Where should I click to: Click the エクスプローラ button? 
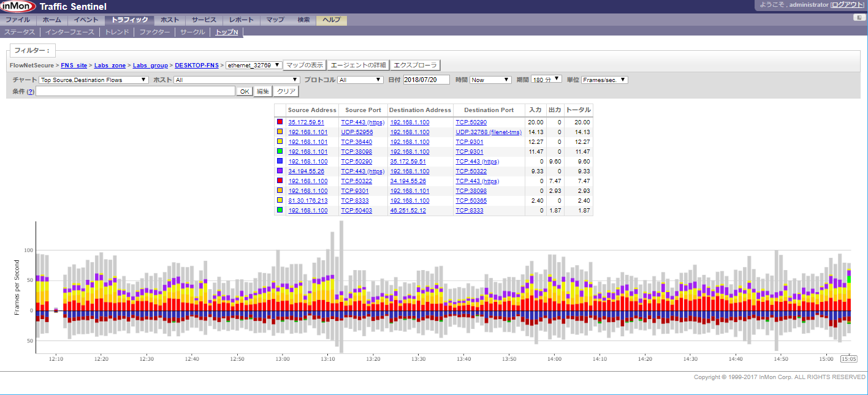(x=415, y=65)
